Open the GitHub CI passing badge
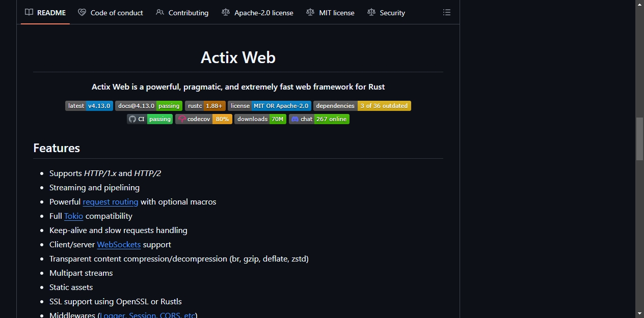This screenshot has height=318, width=644. click(x=150, y=119)
